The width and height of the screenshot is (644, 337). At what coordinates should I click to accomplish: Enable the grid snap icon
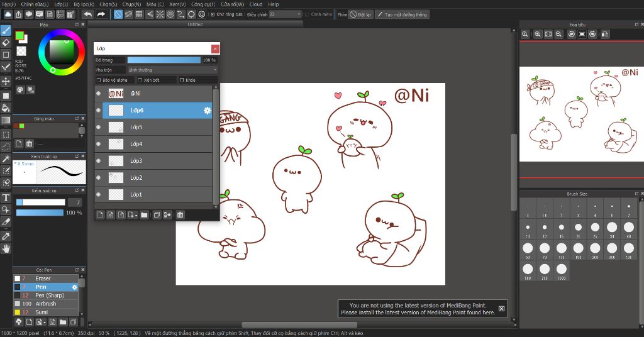tap(139, 14)
